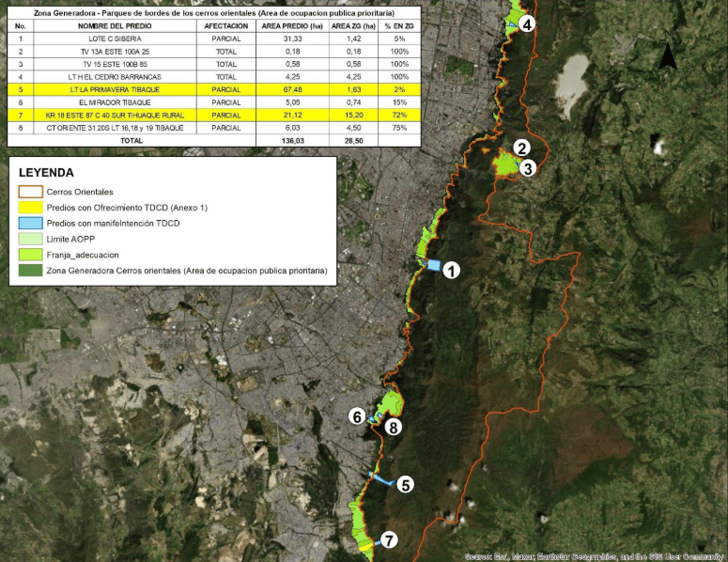Click the cell 'LT H EL CEDRO BARRANCAS'
Screen dimensions: 728x562
[x=115, y=77]
